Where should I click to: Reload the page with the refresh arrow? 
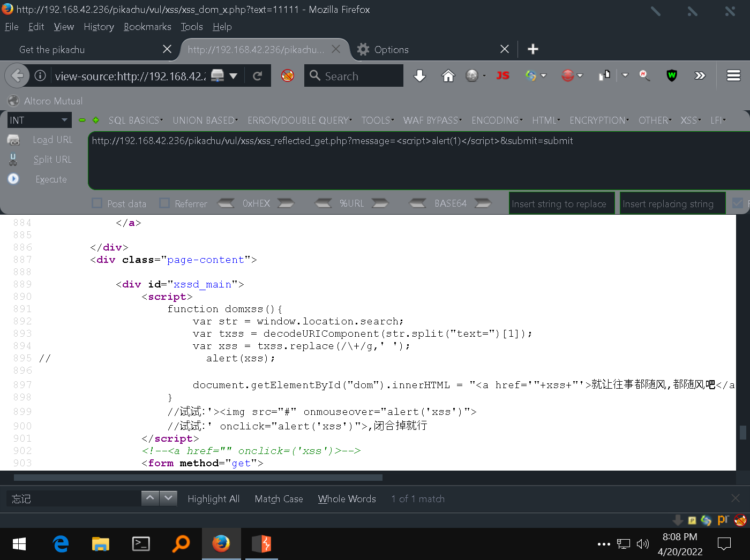point(258,76)
